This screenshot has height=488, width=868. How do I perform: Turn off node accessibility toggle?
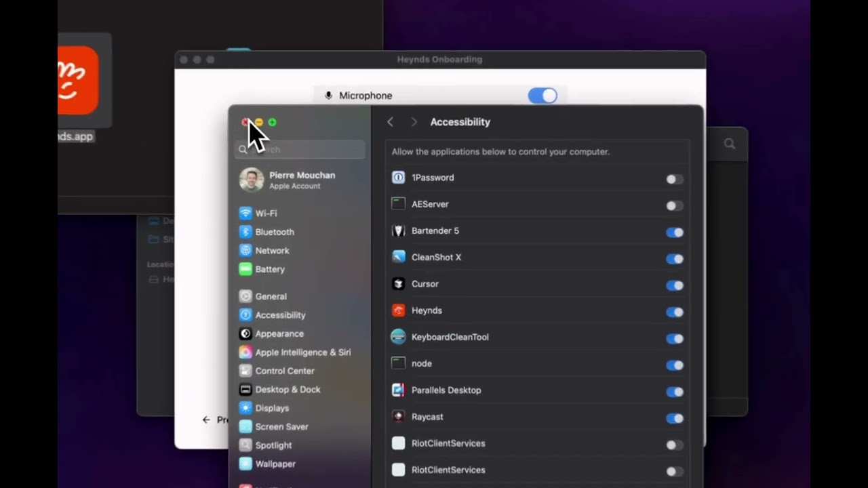[674, 365]
